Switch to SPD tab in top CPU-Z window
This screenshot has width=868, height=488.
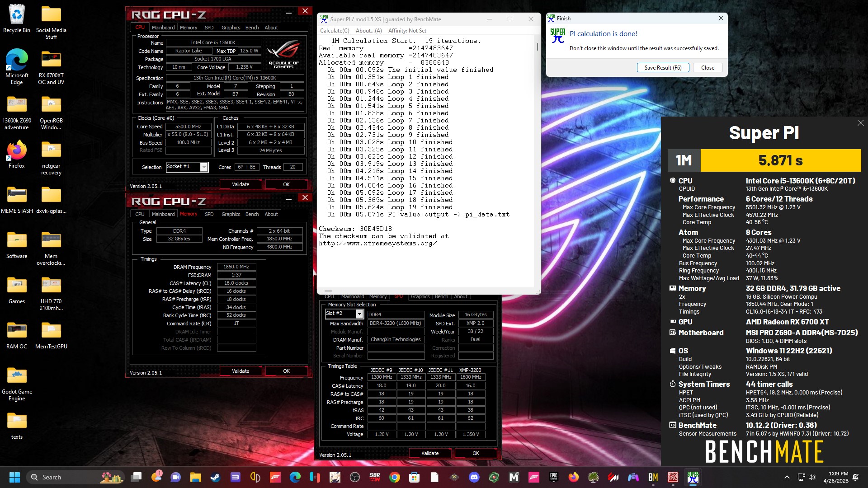[209, 28]
